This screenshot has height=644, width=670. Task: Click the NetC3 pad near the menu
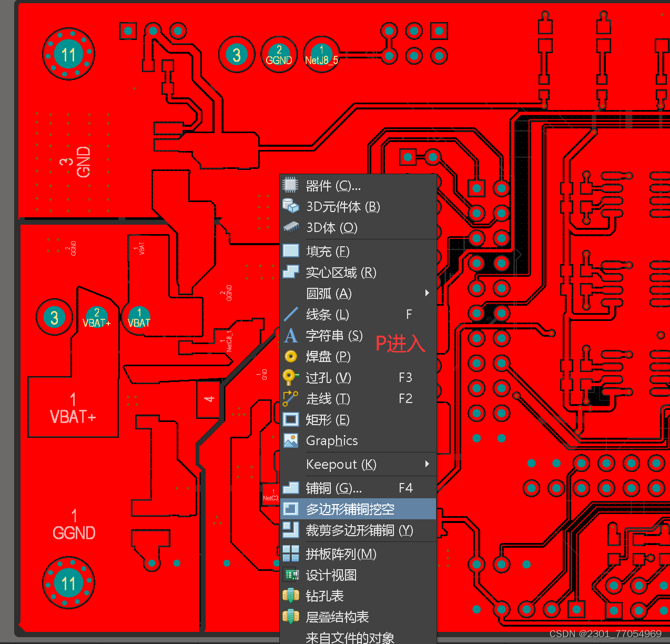coord(271,495)
